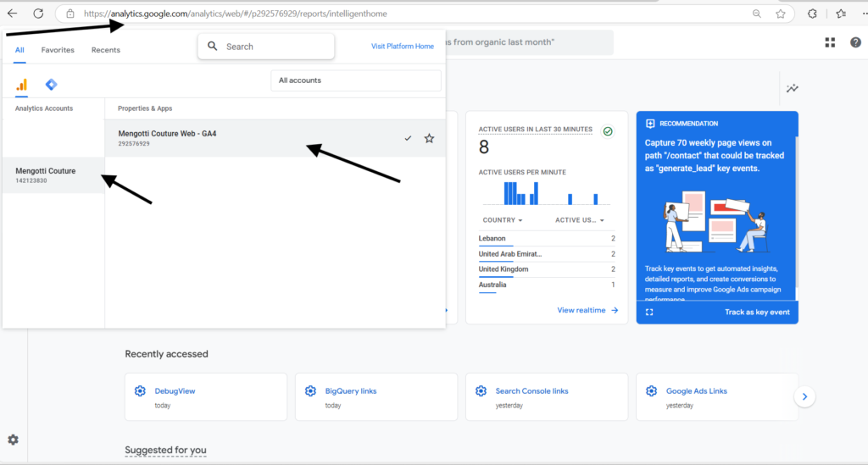Click into the account Search field
The height and width of the screenshot is (465, 868).
point(266,47)
